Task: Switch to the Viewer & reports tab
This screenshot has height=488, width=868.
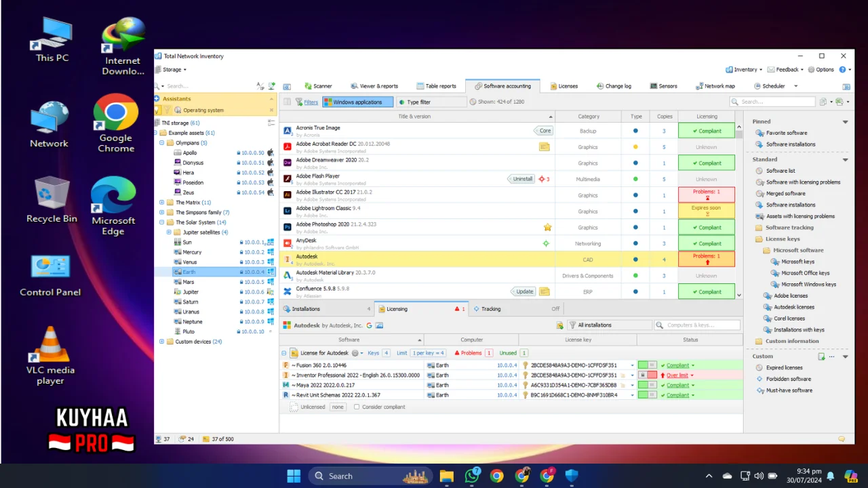Action: tap(374, 86)
